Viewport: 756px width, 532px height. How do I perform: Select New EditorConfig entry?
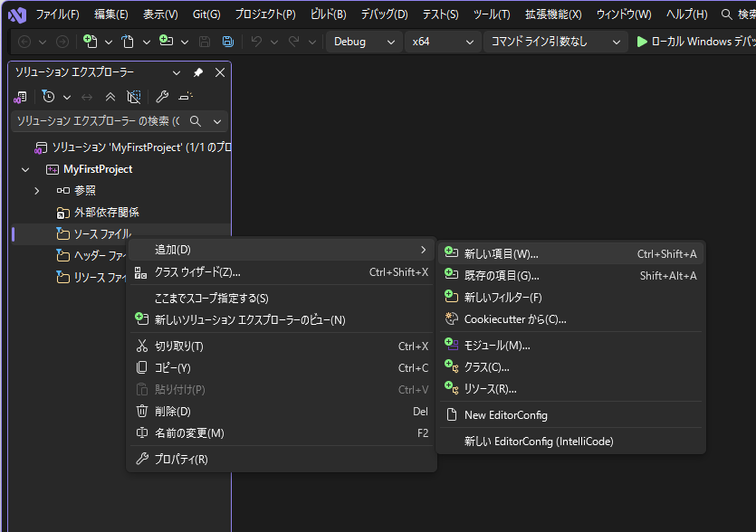(x=571, y=415)
